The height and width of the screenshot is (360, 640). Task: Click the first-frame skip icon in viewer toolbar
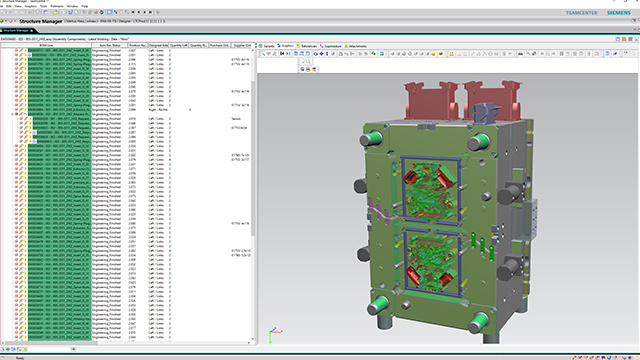coord(282,53)
